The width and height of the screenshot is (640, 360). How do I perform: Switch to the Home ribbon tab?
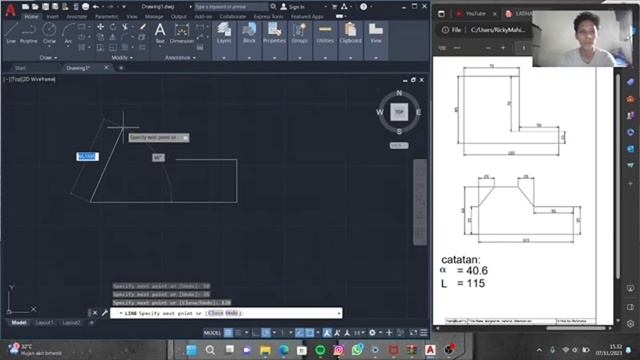[31, 17]
